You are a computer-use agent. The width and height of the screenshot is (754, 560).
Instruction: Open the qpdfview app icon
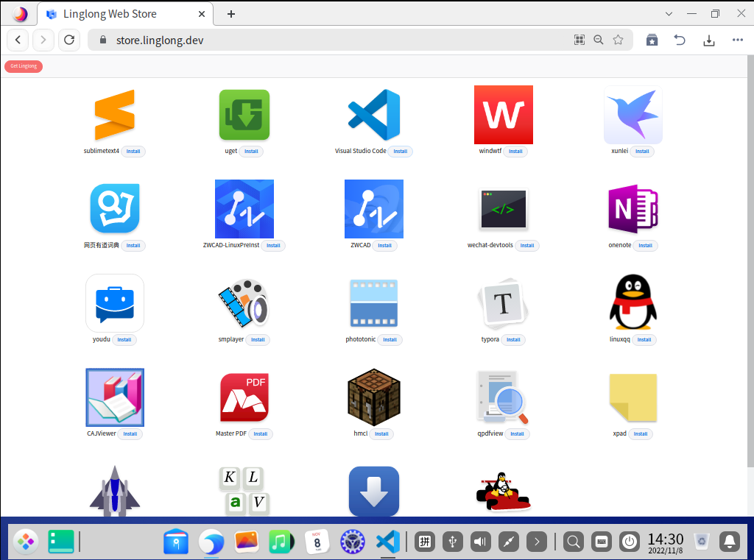(x=502, y=397)
